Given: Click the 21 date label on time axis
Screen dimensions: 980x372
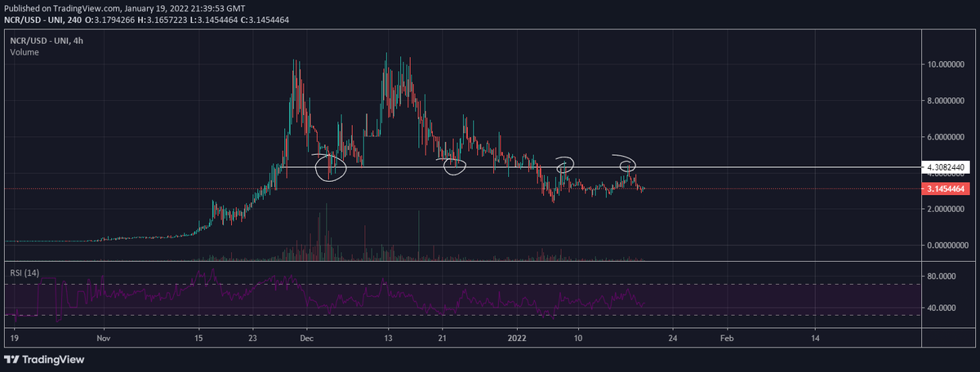Looking at the screenshot, I should [442, 337].
